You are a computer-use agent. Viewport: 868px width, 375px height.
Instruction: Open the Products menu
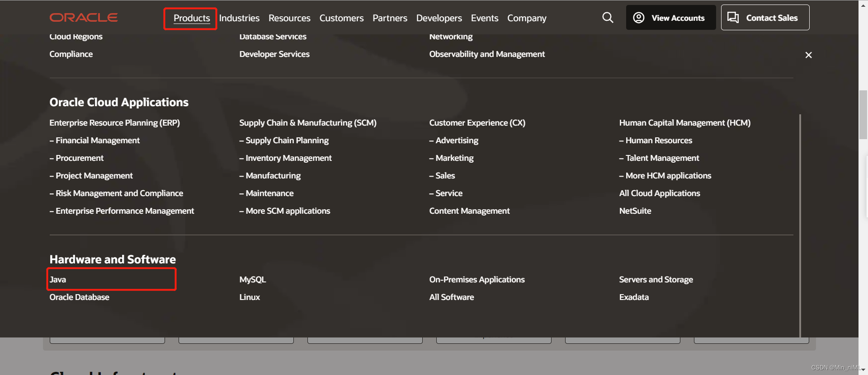(x=192, y=18)
